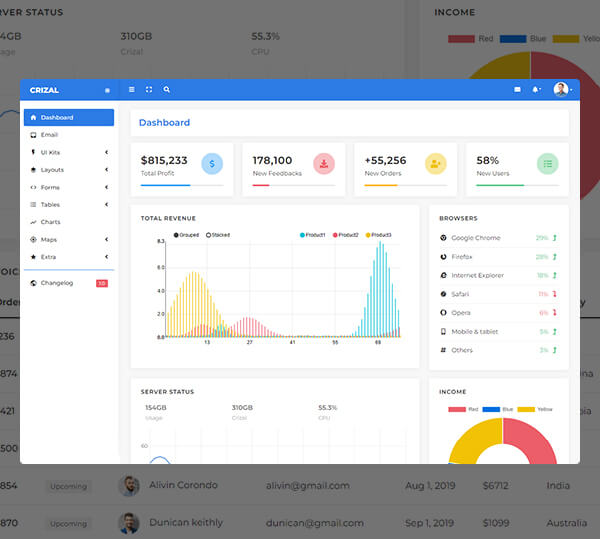Select the Stacked chart option

tap(218, 235)
